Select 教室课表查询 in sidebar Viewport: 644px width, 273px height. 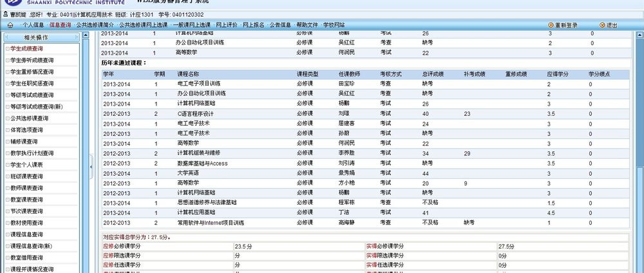pyautogui.click(x=26, y=200)
